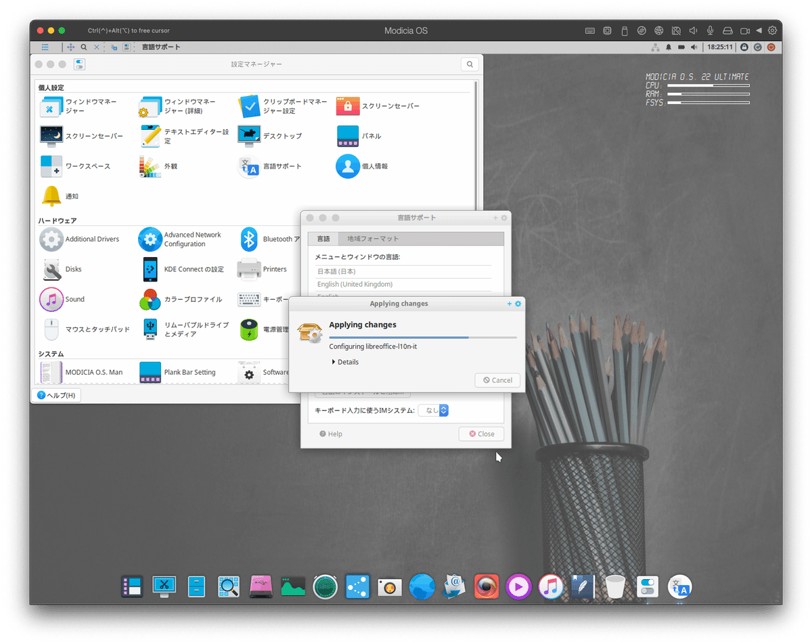This screenshot has width=812, height=644.
Task: Toggle the microphone icon in the VM toolbar
Action: [710, 30]
